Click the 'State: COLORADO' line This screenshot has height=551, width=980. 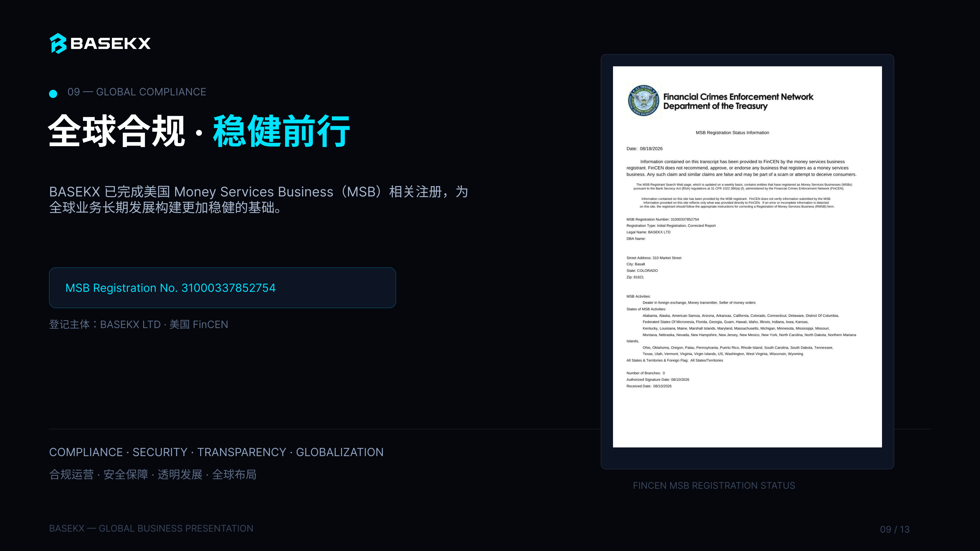click(642, 271)
